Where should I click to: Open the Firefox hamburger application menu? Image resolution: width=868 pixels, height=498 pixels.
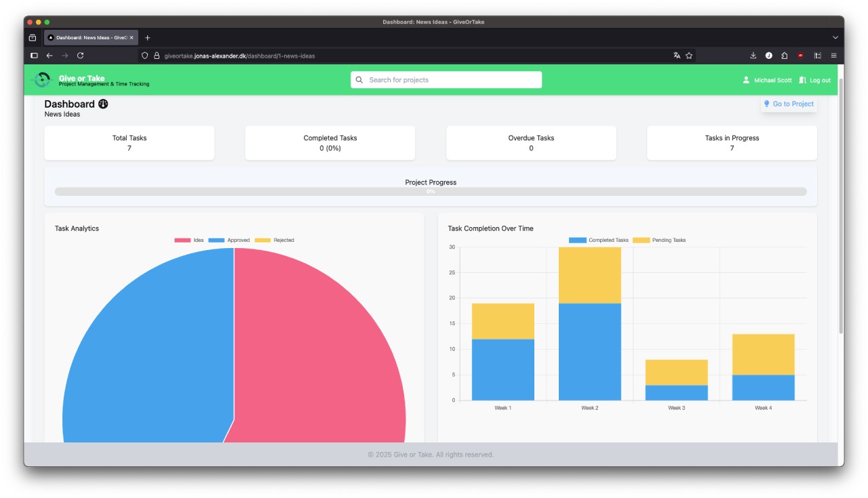pyautogui.click(x=833, y=56)
